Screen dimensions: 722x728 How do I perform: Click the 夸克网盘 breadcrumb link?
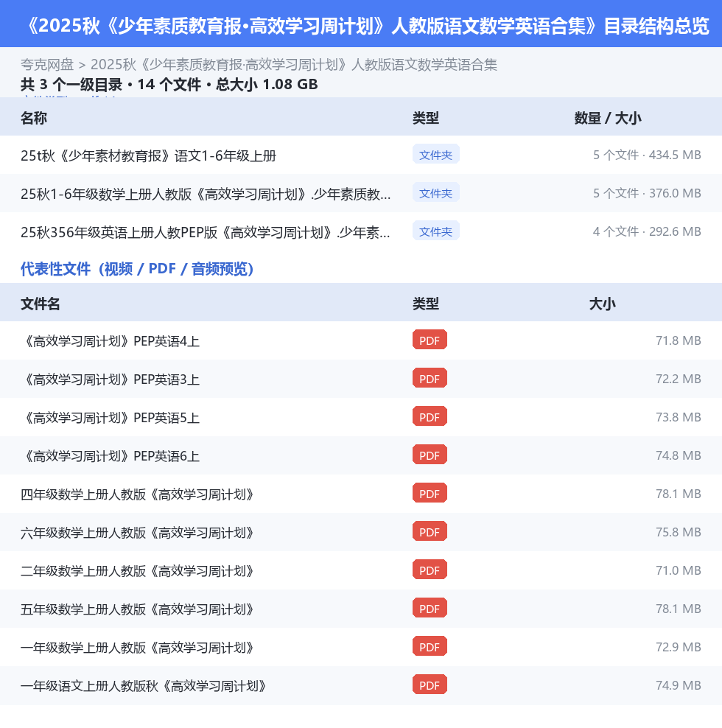tap(47, 65)
